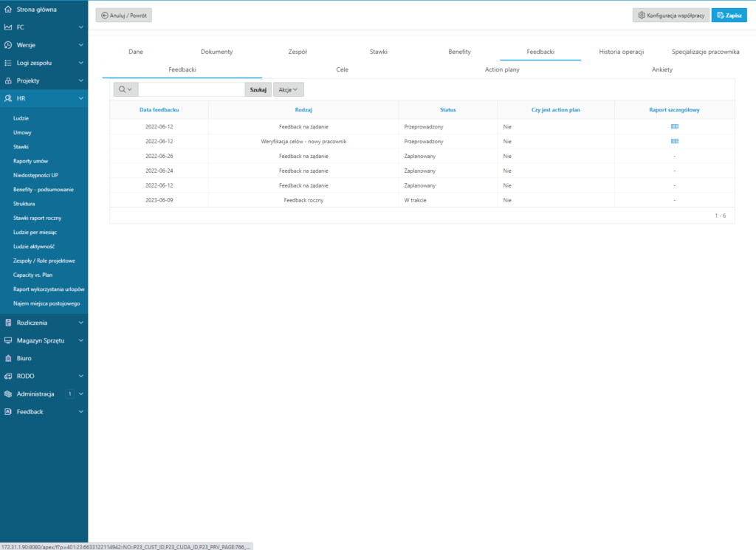This screenshot has height=550, width=756.
Task: Click the Projekty sidebar icon
Action: click(7, 80)
